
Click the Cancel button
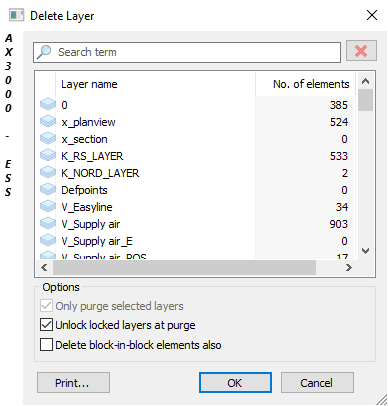coord(317,383)
